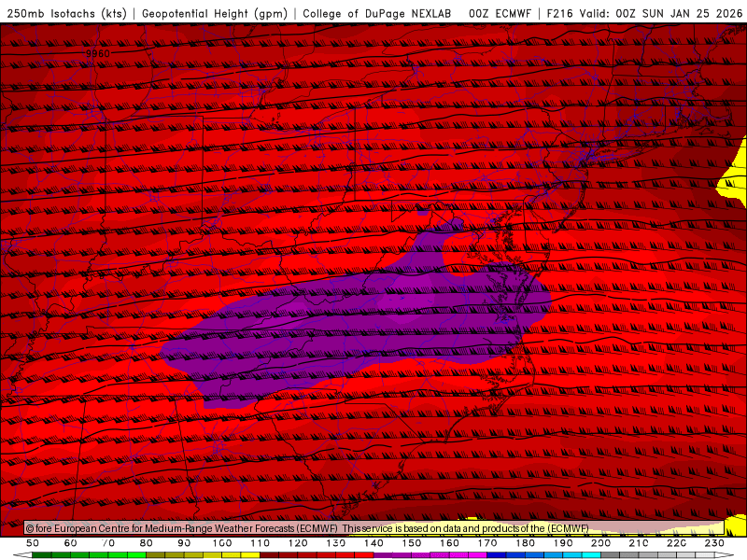
Task: Click the 50 value on the color scale
Action: coord(33,543)
